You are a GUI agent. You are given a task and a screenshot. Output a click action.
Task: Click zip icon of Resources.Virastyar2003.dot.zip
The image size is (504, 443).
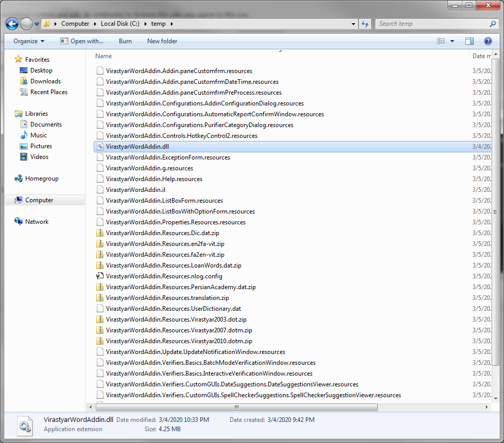pos(100,320)
